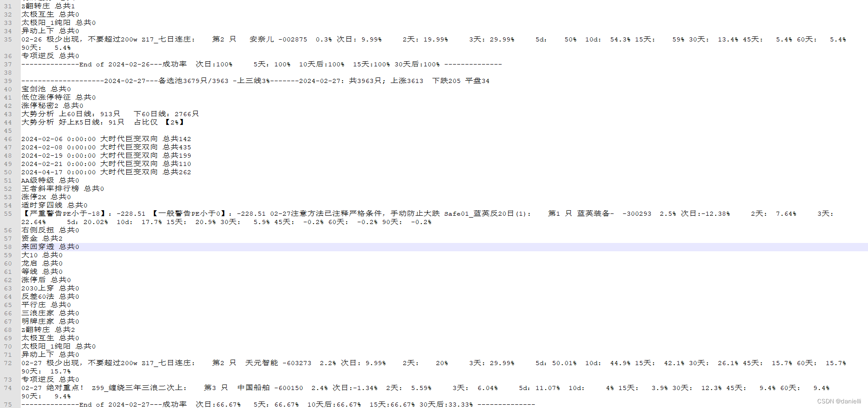The width and height of the screenshot is (868, 408).
Task: Click the line '涨停后 总共0'
Action: click(46, 280)
